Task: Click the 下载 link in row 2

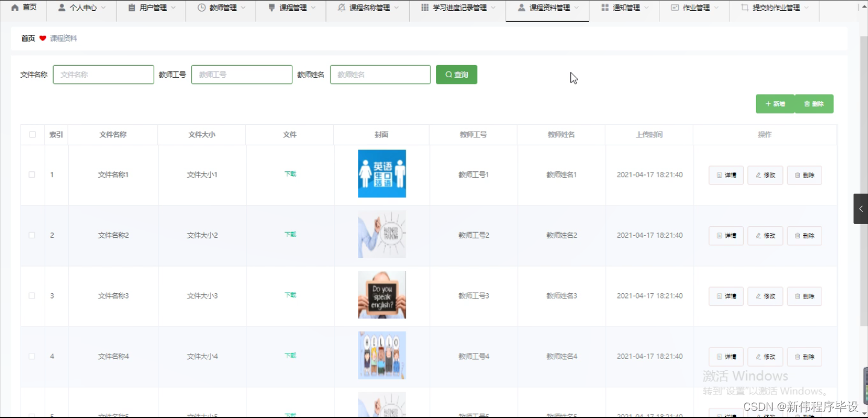Action: [290, 235]
